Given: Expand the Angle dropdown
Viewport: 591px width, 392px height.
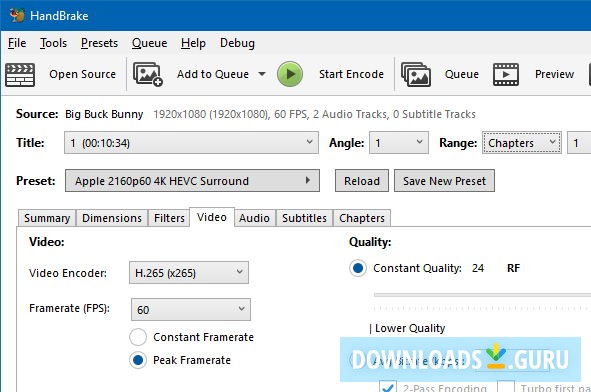Looking at the screenshot, I should (399, 142).
